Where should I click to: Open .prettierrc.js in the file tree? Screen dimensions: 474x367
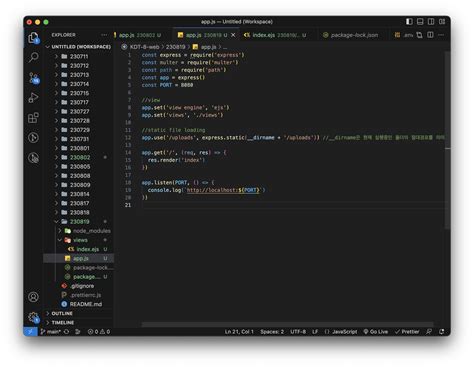click(79, 295)
